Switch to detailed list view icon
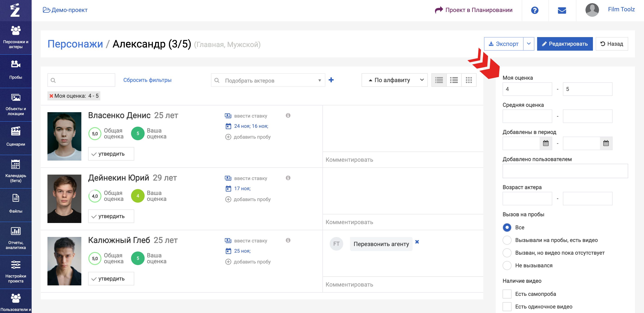Screen dimensions: 644x313 pyautogui.click(x=454, y=80)
